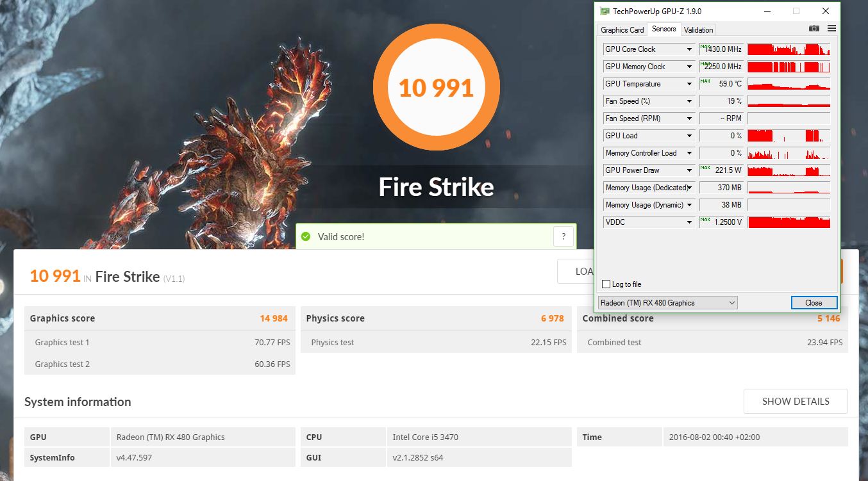
Task: Click the GPU Power Draw history graph
Action: [789, 170]
